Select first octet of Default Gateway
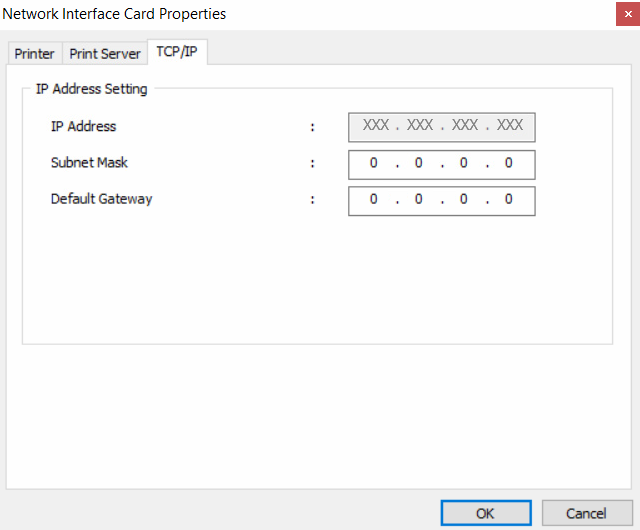The width and height of the screenshot is (640, 530). [374, 199]
